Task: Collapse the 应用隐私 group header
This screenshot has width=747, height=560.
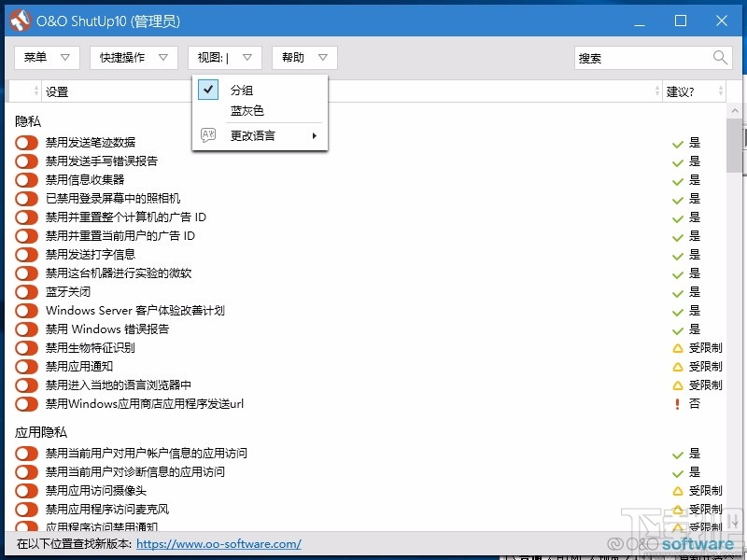Action: [41, 432]
